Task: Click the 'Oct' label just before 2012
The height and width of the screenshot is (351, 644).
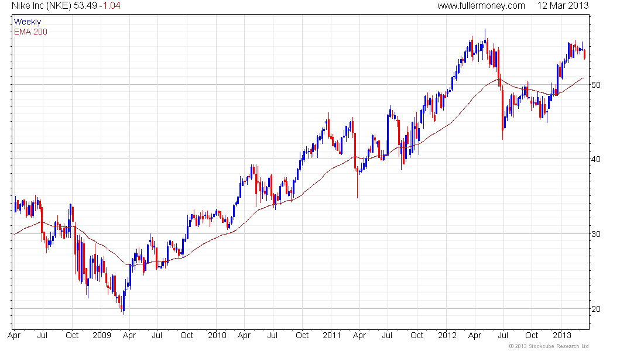Action: point(417,335)
